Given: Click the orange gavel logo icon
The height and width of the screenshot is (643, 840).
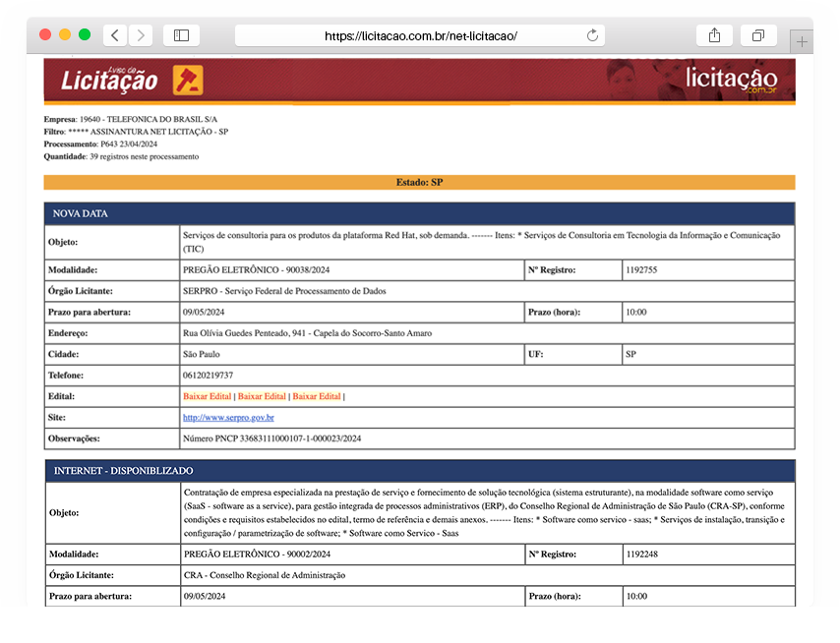Looking at the screenshot, I should (188, 80).
